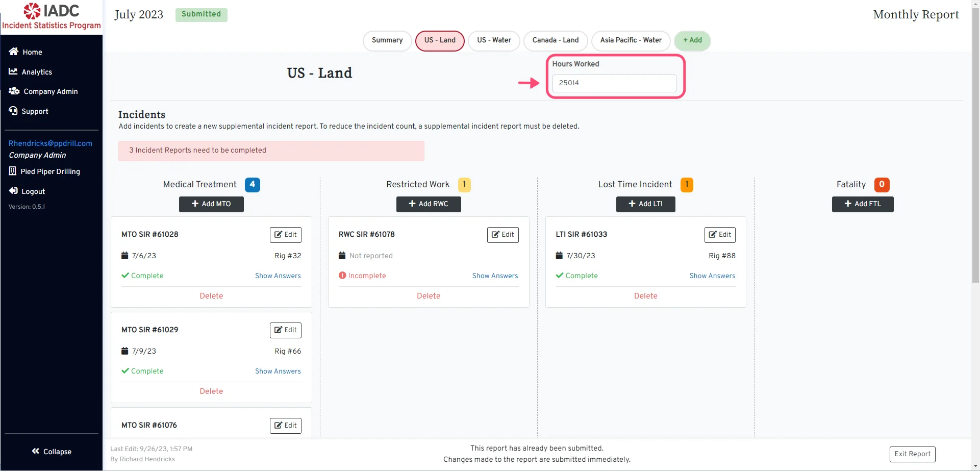This screenshot has height=471, width=980.
Task: Show Answers for MTO SIR #61028
Action: pos(278,276)
